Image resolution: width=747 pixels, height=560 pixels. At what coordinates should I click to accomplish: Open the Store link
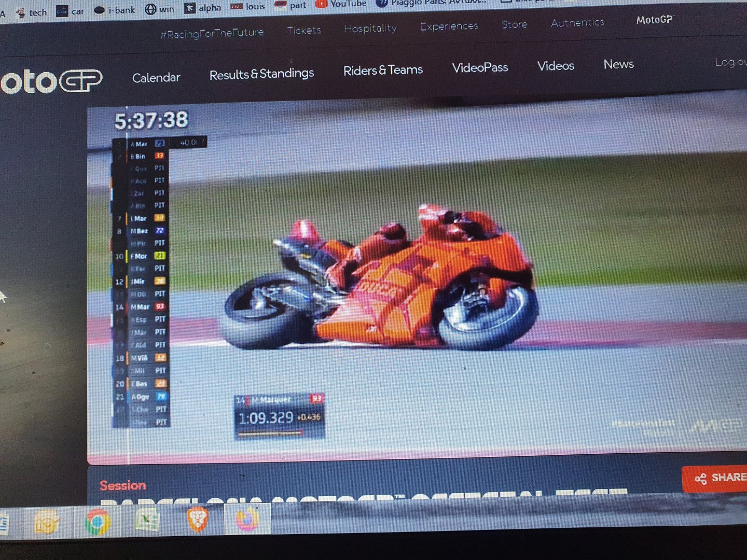click(x=514, y=24)
